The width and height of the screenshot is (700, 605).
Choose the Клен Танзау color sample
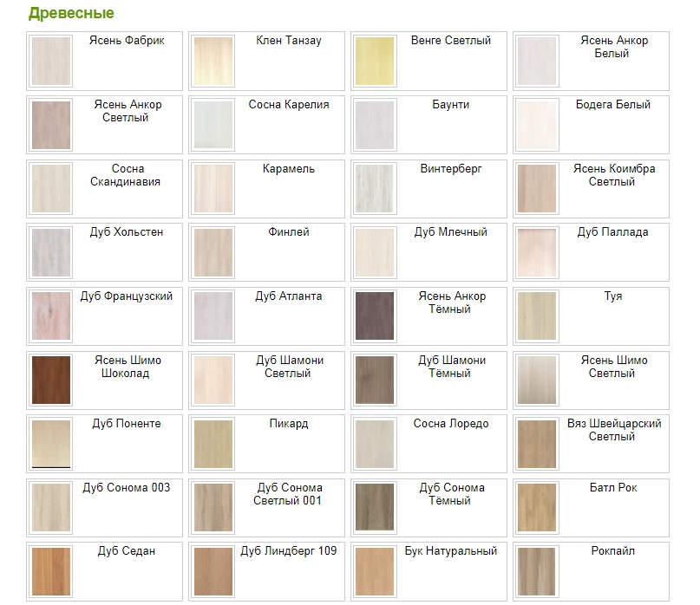point(213,62)
